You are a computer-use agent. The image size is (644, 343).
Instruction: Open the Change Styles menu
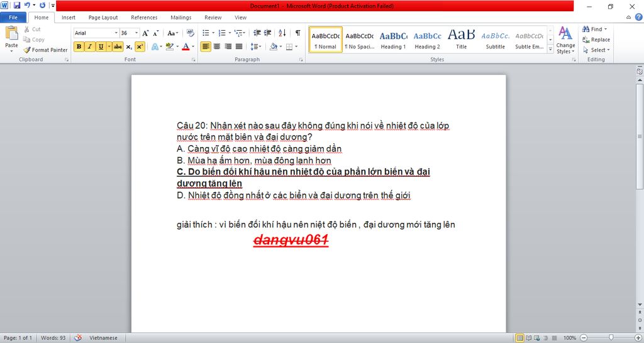tap(565, 40)
